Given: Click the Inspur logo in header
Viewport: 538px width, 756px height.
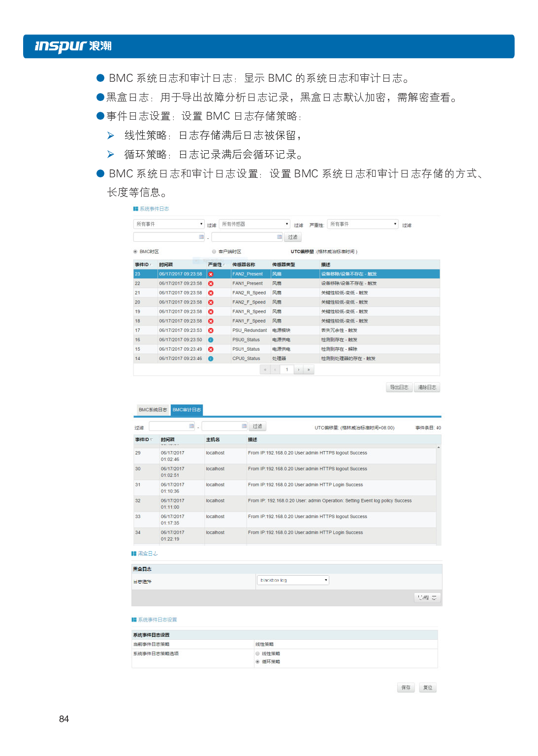Looking at the screenshot, I should click(73, 46).
